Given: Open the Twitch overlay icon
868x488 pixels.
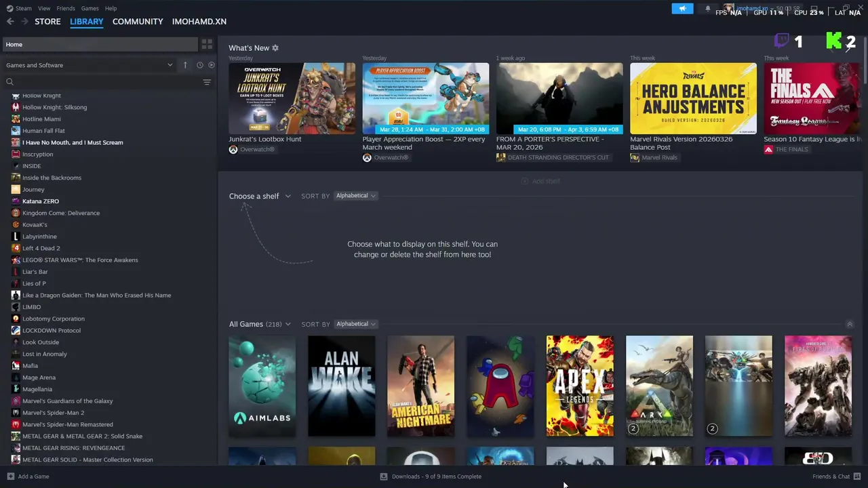Looking at the screenshot, I should pyautogui.click(x=782, y=41).
